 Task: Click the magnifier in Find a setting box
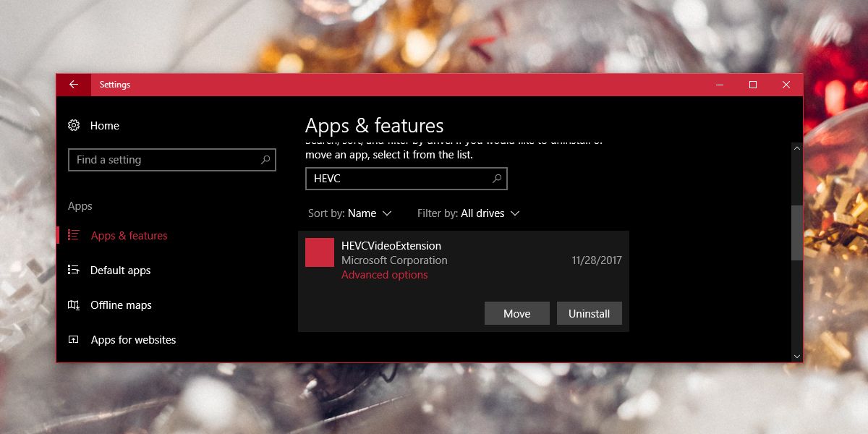(265, 160)
